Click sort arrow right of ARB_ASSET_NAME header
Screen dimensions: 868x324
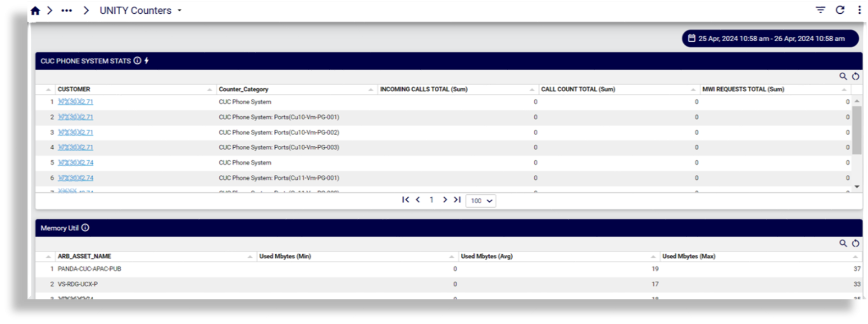coord(250,257)
